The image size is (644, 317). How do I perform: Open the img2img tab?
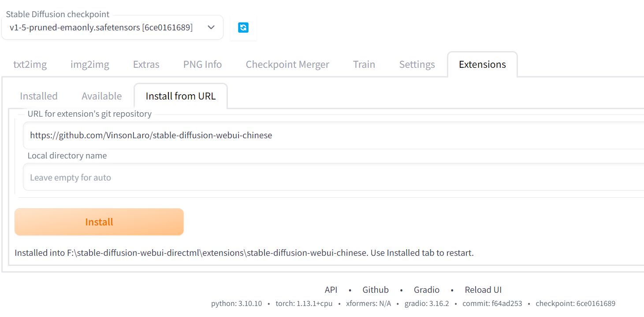tap(90, 64)
